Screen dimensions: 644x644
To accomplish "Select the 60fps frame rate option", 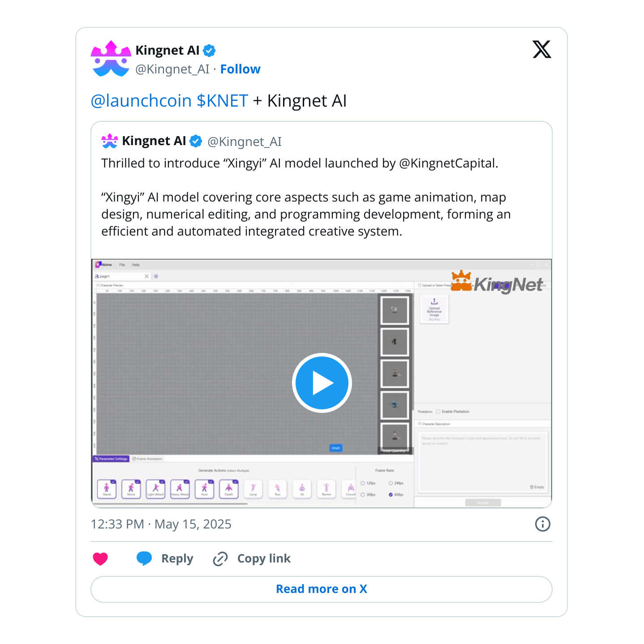I will click(x=391, y=495).
